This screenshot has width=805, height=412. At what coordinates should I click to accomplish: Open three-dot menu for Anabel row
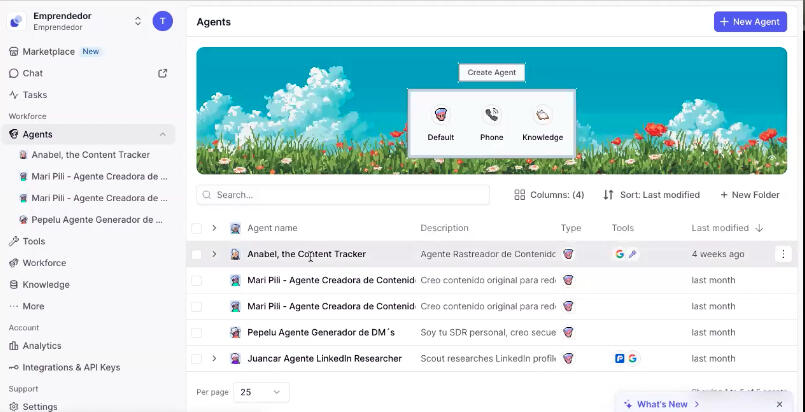[783, 254]
